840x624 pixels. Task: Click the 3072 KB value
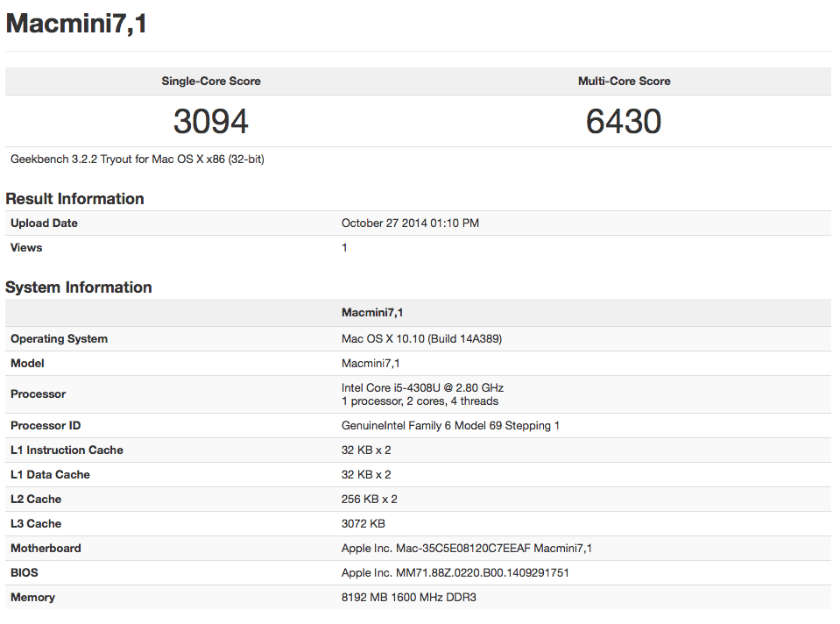364,524
